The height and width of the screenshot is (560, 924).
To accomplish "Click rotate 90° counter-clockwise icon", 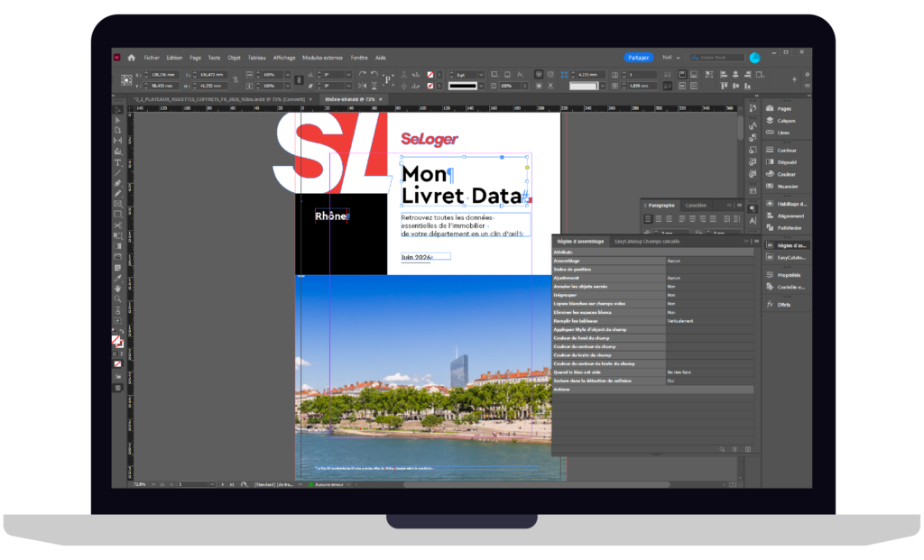I will [x=374, y=74].
